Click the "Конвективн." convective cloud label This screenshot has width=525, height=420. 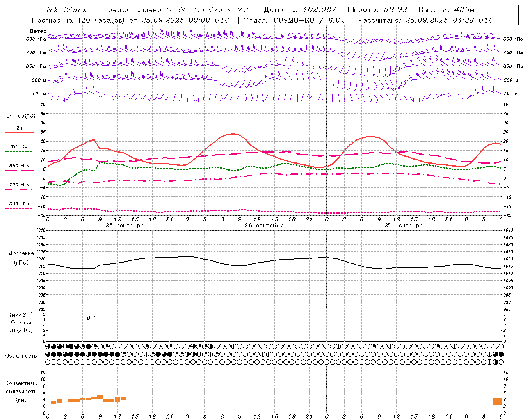tap(21, 383)
